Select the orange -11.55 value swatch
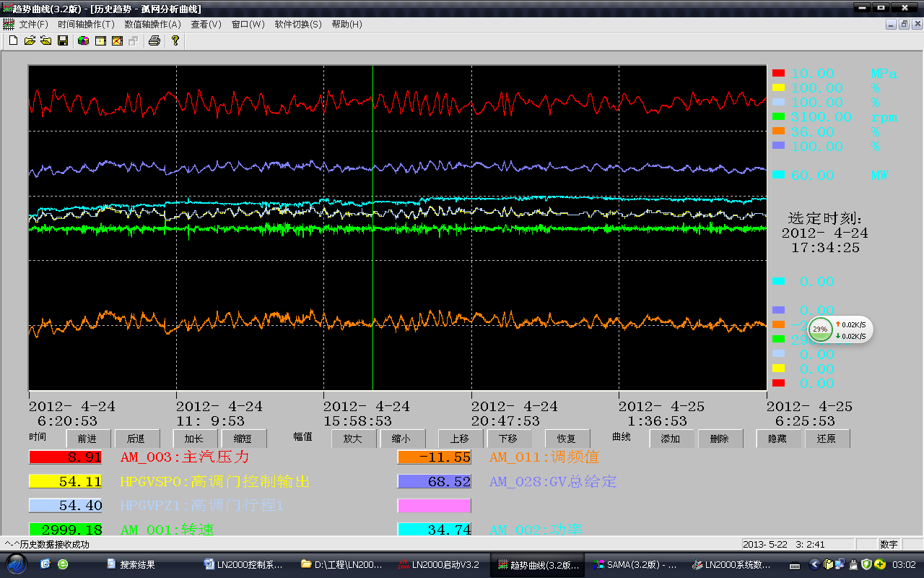This screenshot has height=578, width=924. (434, 457)
